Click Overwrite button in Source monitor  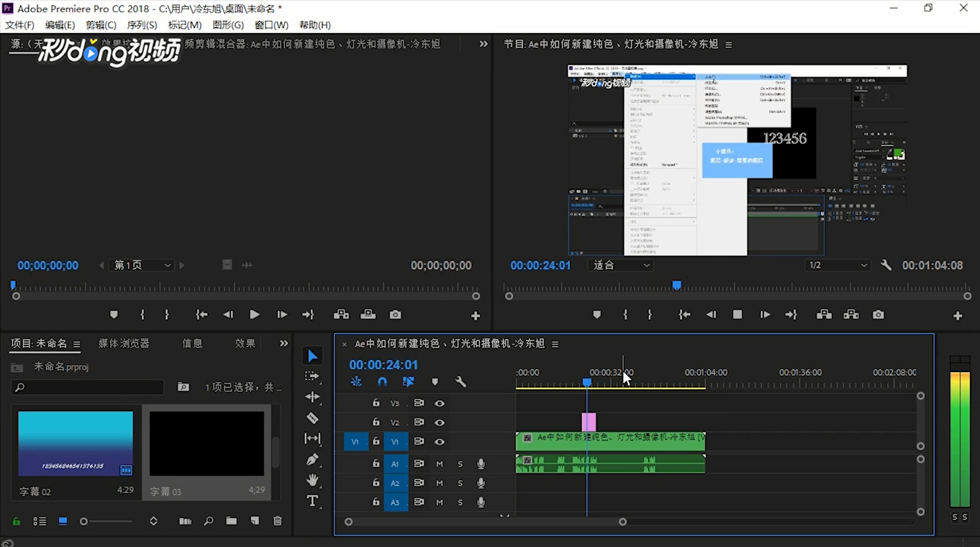[368, 315]
